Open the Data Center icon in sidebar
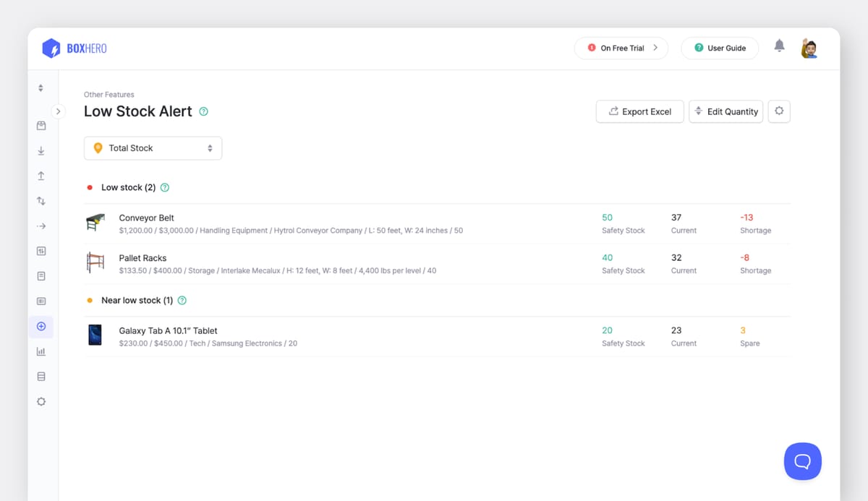Image resolution: width=868 pixels, height=501 pixels. point(41,377)
